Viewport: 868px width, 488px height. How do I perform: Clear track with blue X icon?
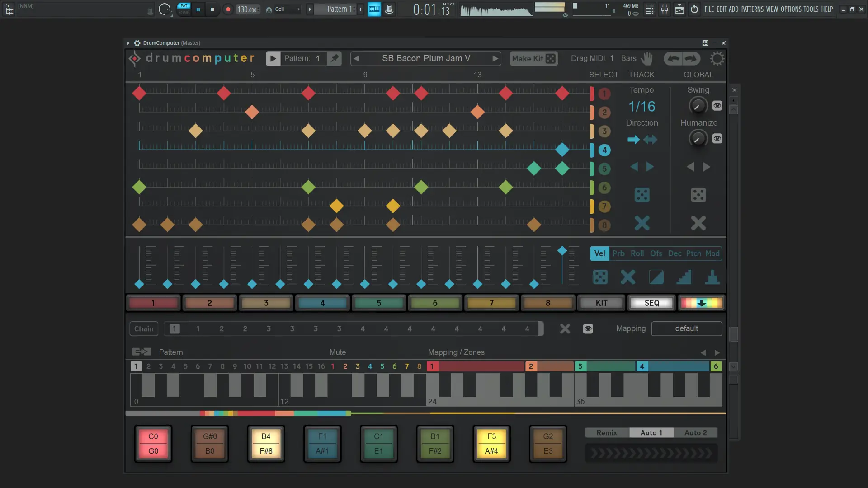pyautogui.click(x=642, y=223)
